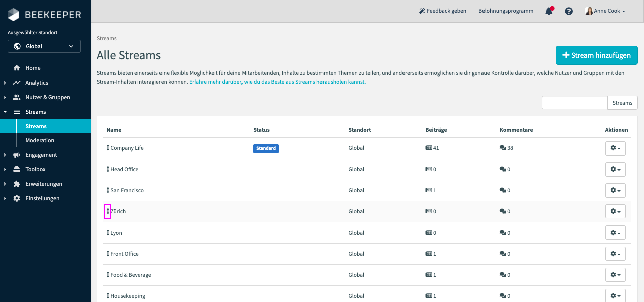The width and height of the screenshot is (644, 302).
Task: Open the Belohnungsprogramm link
Action: (506, 11)
